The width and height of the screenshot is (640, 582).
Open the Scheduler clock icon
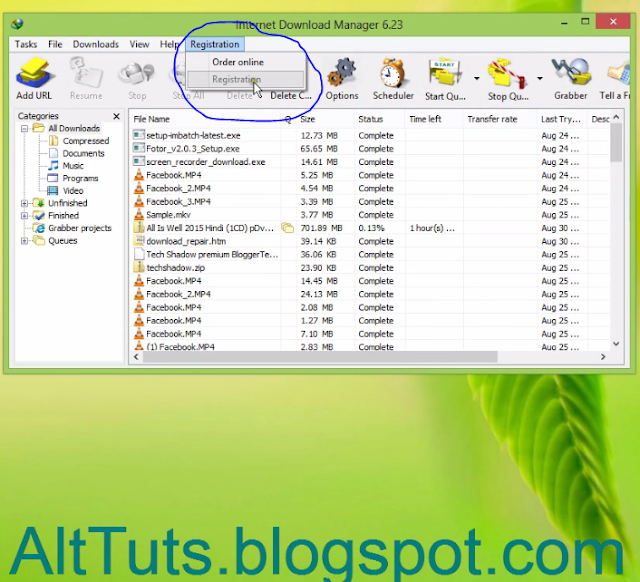pos(393,73)
